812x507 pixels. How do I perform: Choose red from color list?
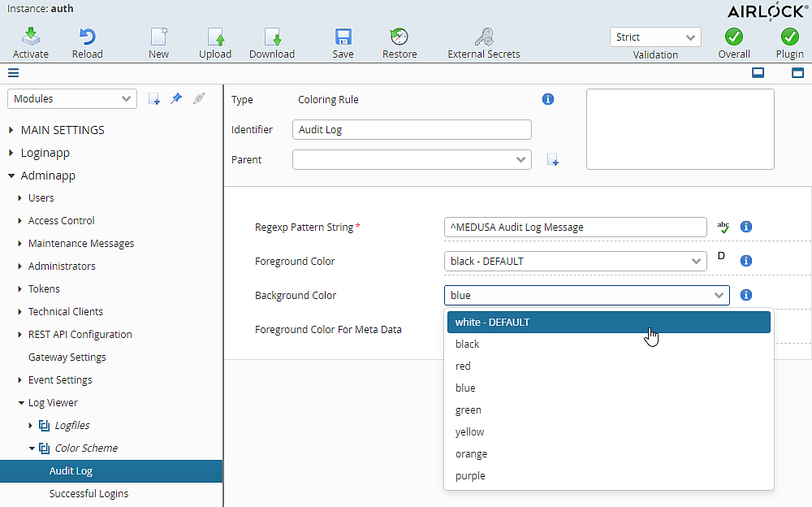(608, 366)
